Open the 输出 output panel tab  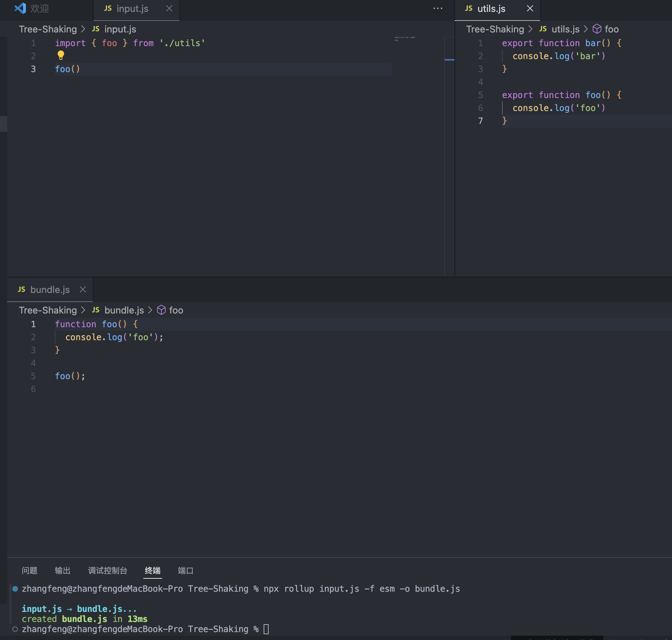tap(63, 570)
